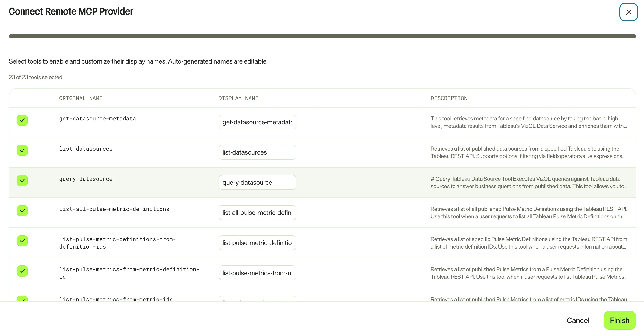Image resolution: width=644 pixels, height=336 pixels.
Task: Click description starting 'Retrieves a list of specific Pulse'
Action: (529, 243)
